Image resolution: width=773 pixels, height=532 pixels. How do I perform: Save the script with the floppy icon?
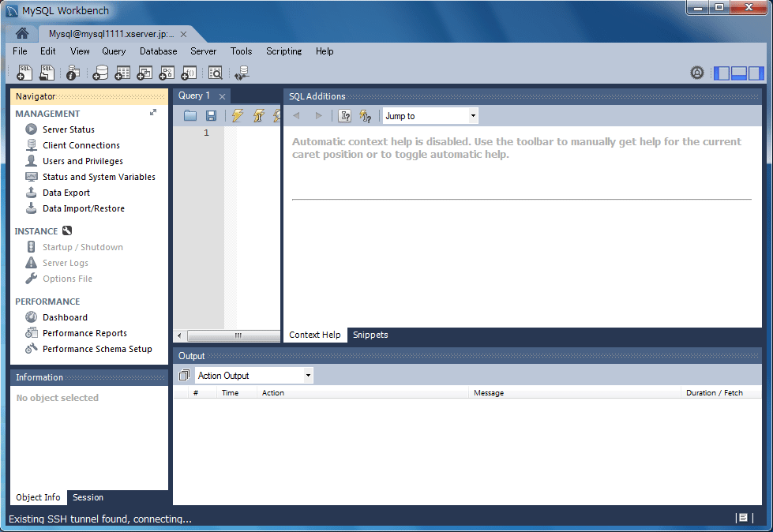coord(211,116)
